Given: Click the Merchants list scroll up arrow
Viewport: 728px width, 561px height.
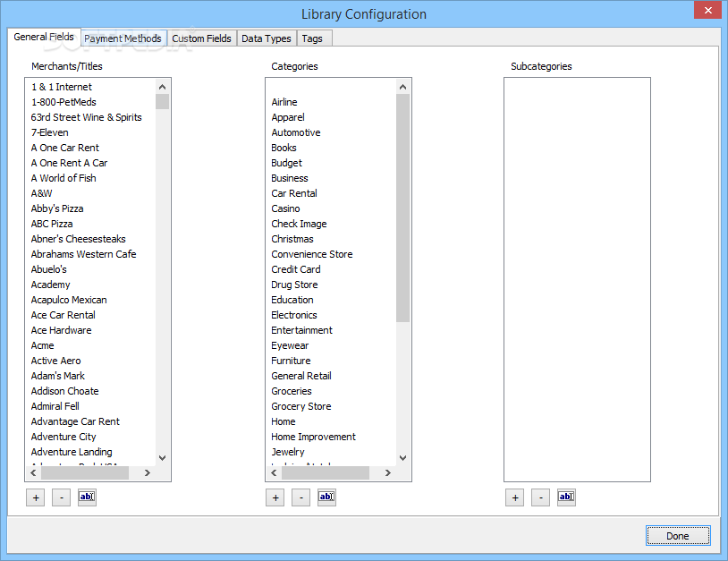Looking at the screenshot, I should coord(162,87).
